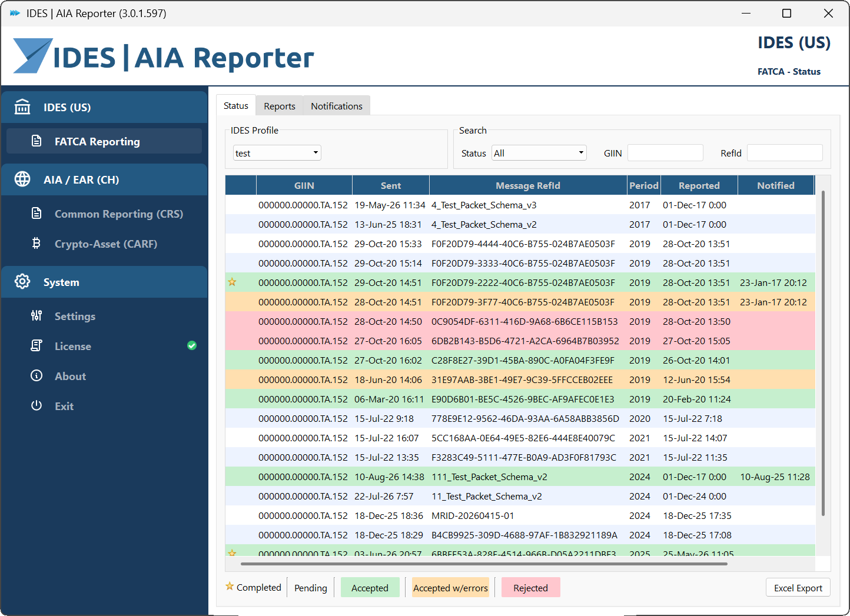Viewport: 850px width, 616px height.
Task: Click the License scroll icon
Action: coord(36,346)
